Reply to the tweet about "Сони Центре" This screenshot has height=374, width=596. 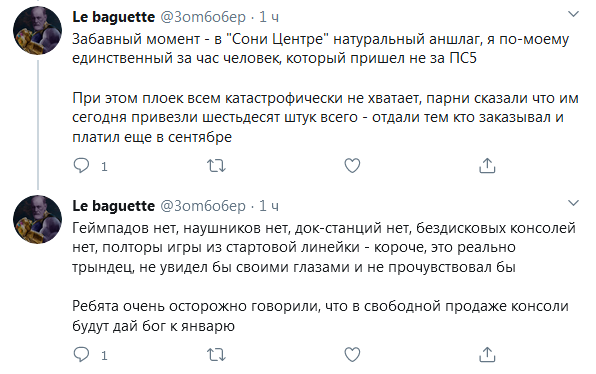tap(81, 166)
